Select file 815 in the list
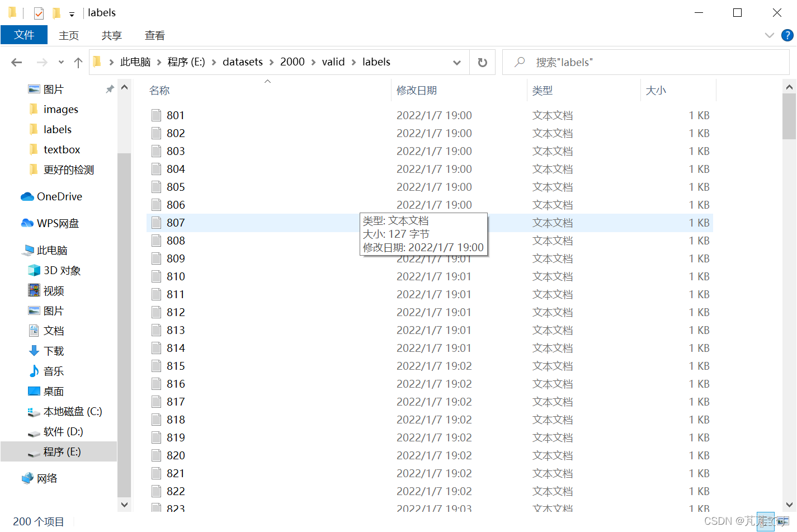This screenshot has width=797, height=532. [x=430, y=366]
